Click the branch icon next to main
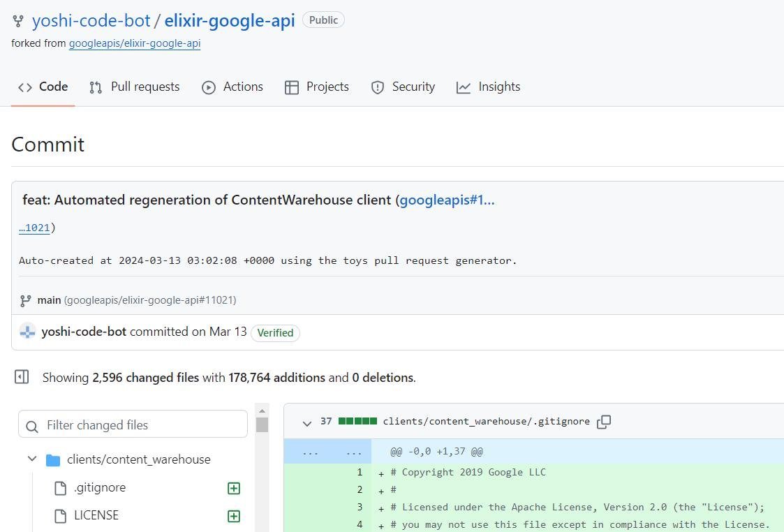Image resolution: width=784 pixels, height=532 pixels. 26,300
